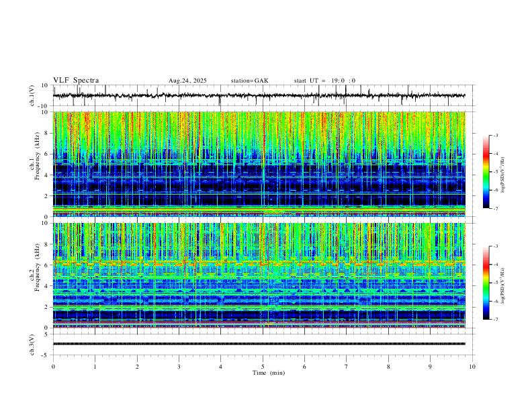Viewport: 532px width, 411px height.
Task: Click the 'station=GAK' label
Action: coord(249,81)
